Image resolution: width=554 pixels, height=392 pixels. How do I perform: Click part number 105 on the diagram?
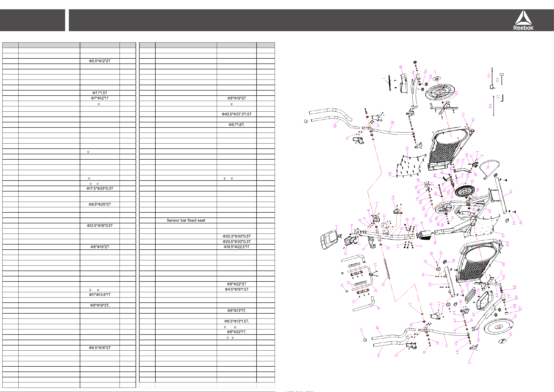point(335,126)
